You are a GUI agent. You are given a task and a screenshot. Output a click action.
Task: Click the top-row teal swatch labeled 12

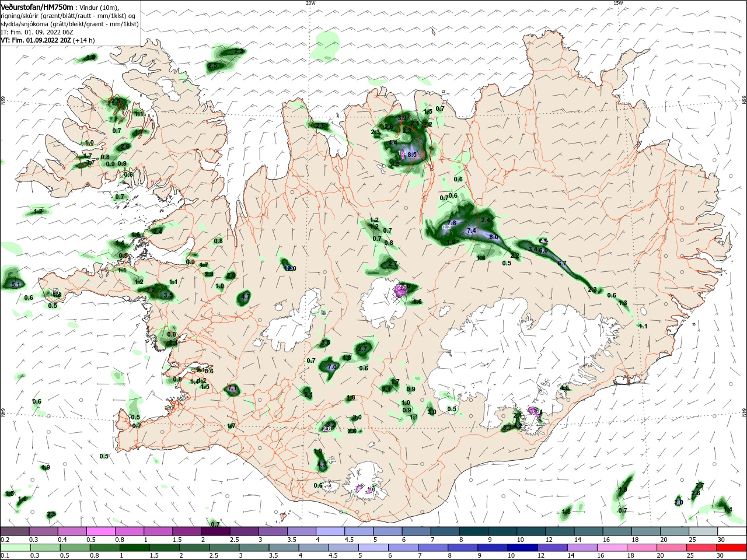(x=560, y=531)
